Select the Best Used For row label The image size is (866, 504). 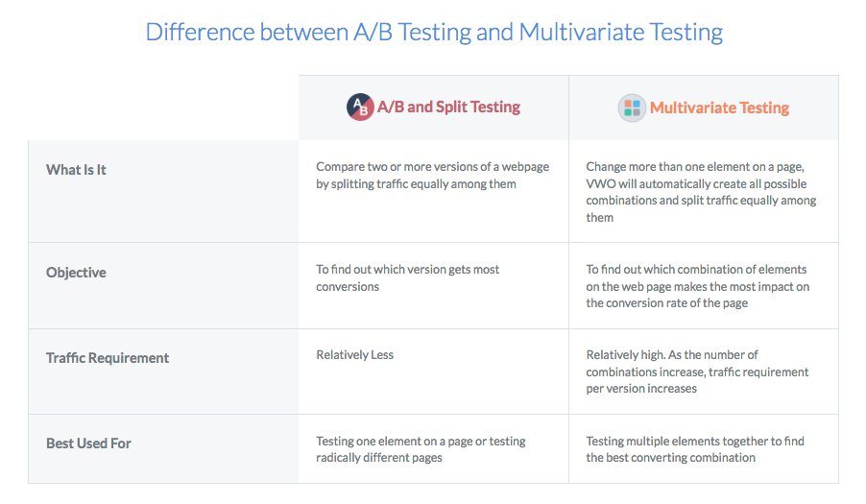pyautogui.click(x=88, y=444)
